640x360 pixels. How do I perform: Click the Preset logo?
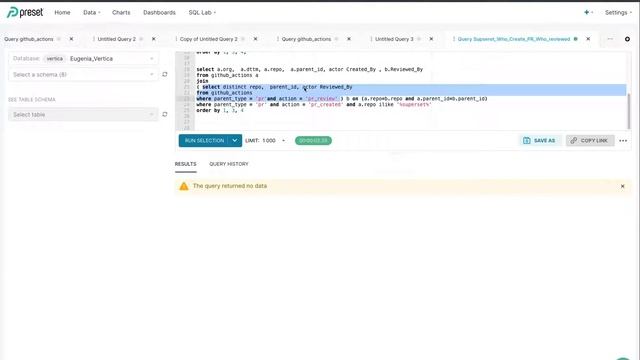25,12
